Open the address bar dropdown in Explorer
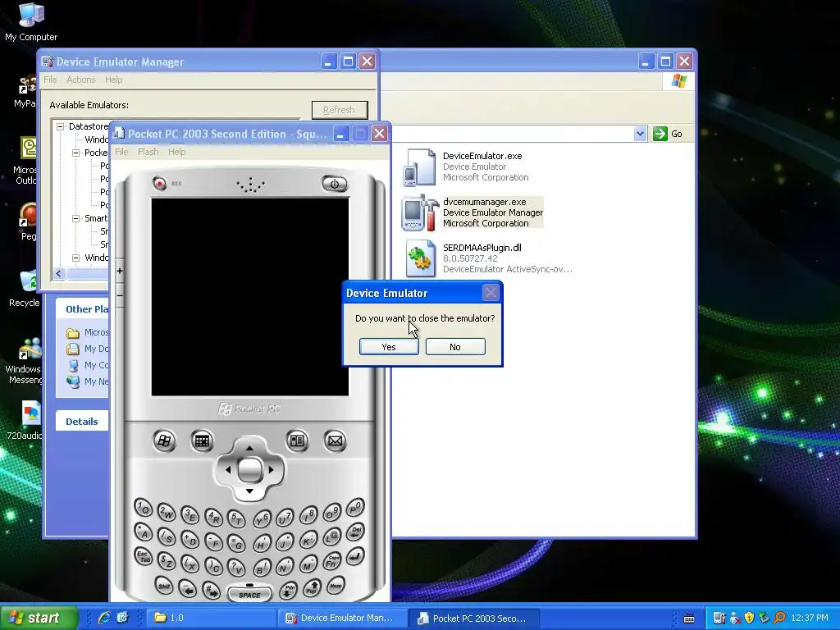Screen dimensions: 840x630 [x=640, y=134]
